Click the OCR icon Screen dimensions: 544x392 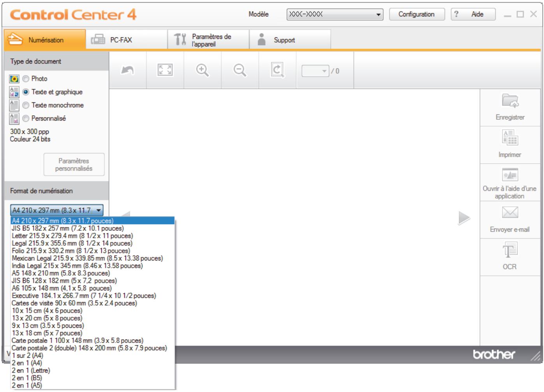510,250
